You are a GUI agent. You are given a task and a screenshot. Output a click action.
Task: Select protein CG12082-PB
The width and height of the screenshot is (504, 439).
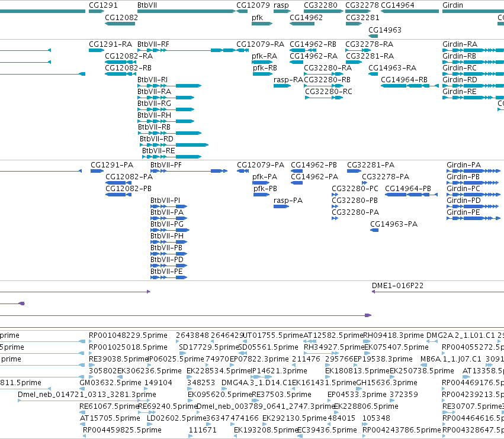tap(118, 195)
